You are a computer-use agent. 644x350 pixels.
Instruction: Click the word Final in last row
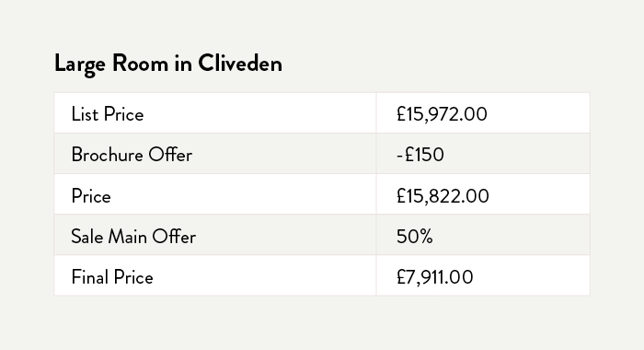[x=90, y=277]
